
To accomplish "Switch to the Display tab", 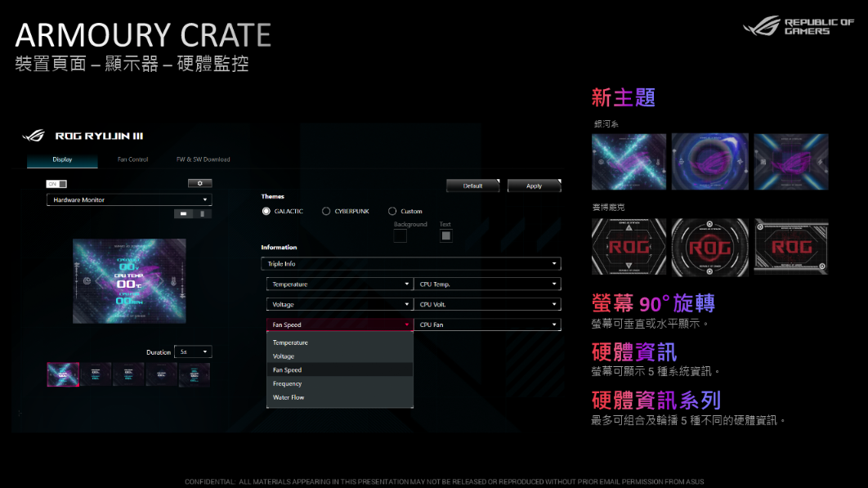I will [62, 159].
